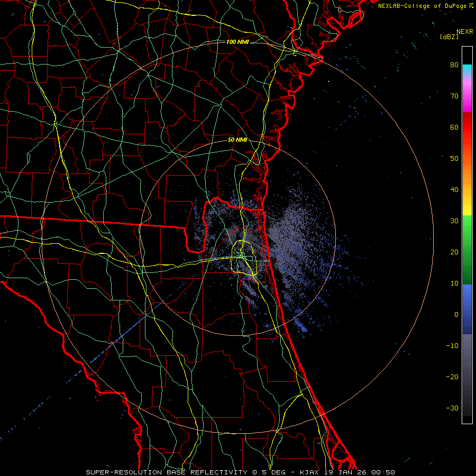Click the -10 value on dBZ scale
This screenshot has height=476, width=476.
coord(452,346)
